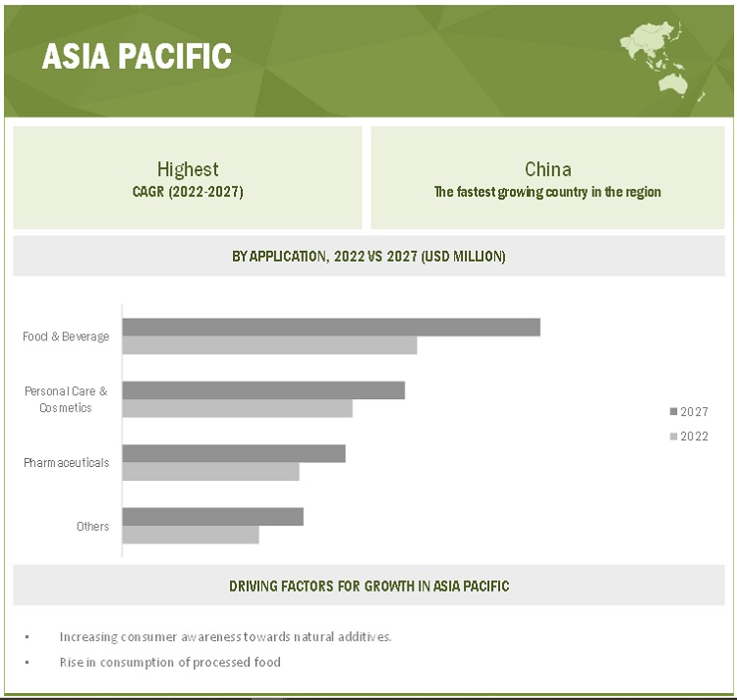The image size is (737, 700).
Task: Select the Pharmaceuticals 2022 bar
Action: tap(210, 472)
